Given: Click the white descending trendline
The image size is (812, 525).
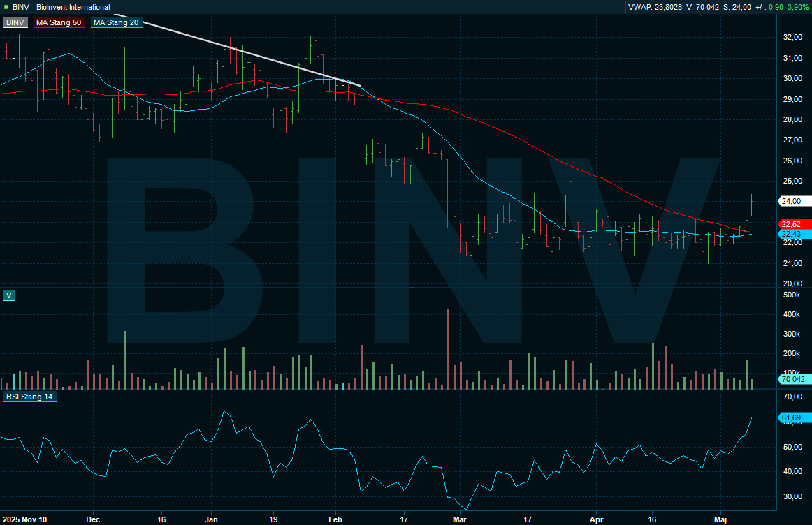Looking at the screenshot, I should click(x=237, y=51).
